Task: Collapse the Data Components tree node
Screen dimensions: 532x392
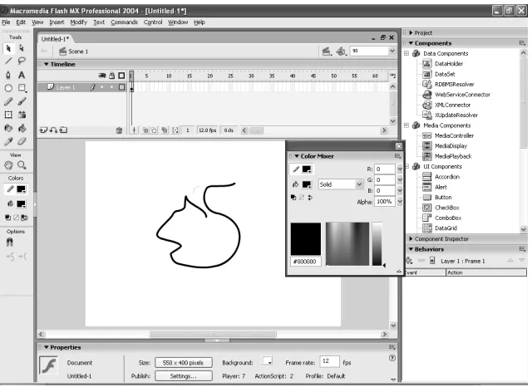Action: pyautogui.click(x=406, y=53)
